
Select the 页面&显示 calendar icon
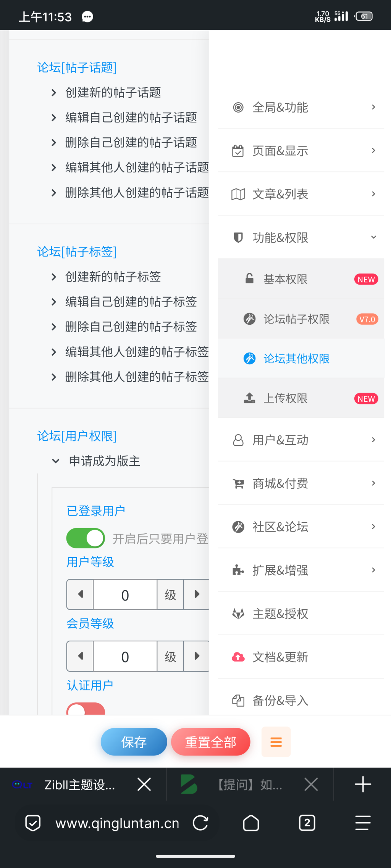(x=238, y=150)
